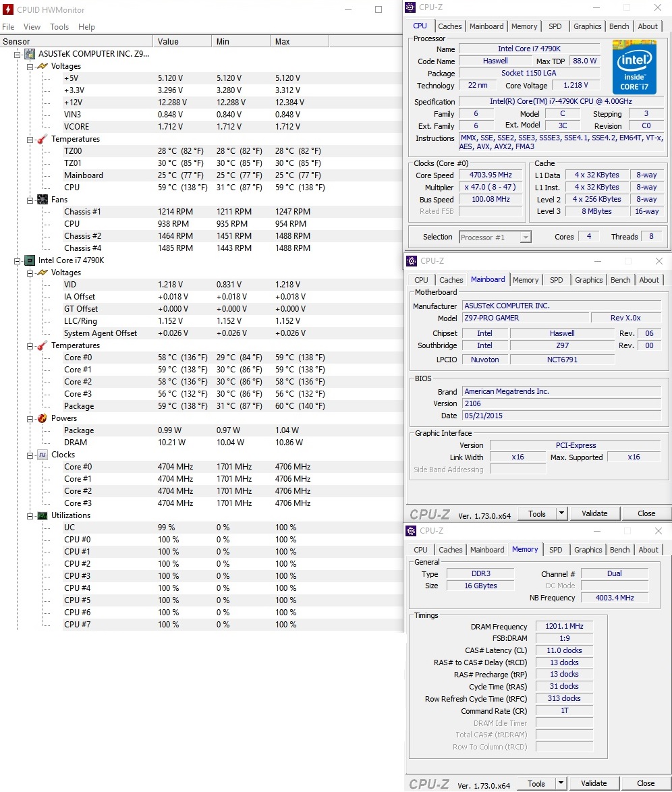Open the HWMonitor View menu
Screen dimensions: 672x792
[32, 27]
